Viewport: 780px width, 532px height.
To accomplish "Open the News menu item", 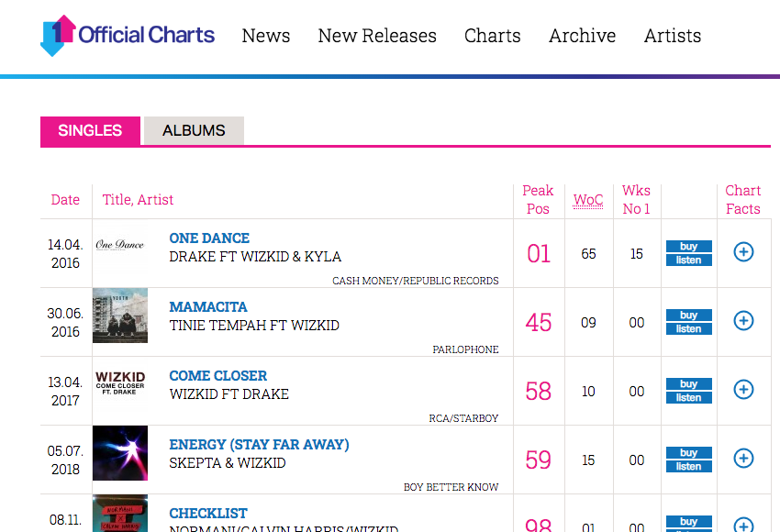I will click(x=266, y=36).
